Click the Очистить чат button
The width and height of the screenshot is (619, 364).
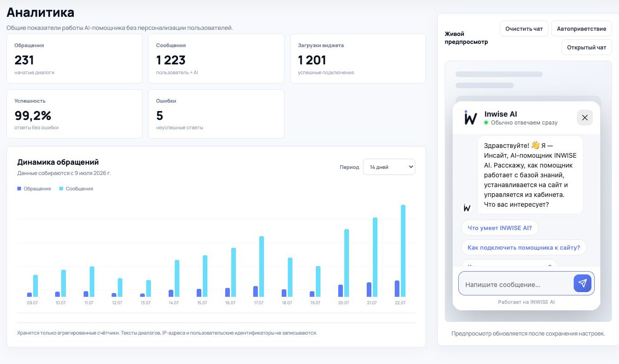[x=524, y=28]
